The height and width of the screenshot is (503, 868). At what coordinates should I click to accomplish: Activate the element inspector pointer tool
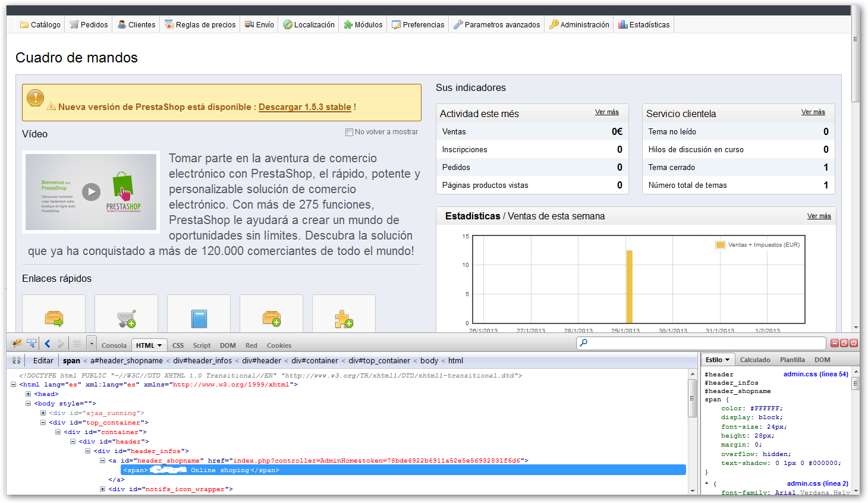pos(32,344)
